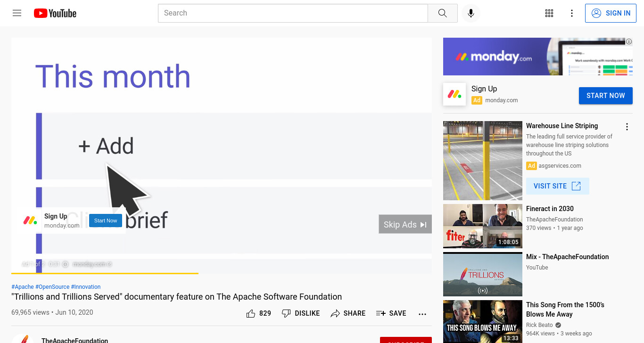
Task: Open the #Innovation hashtag link
Action: point(86,287)
